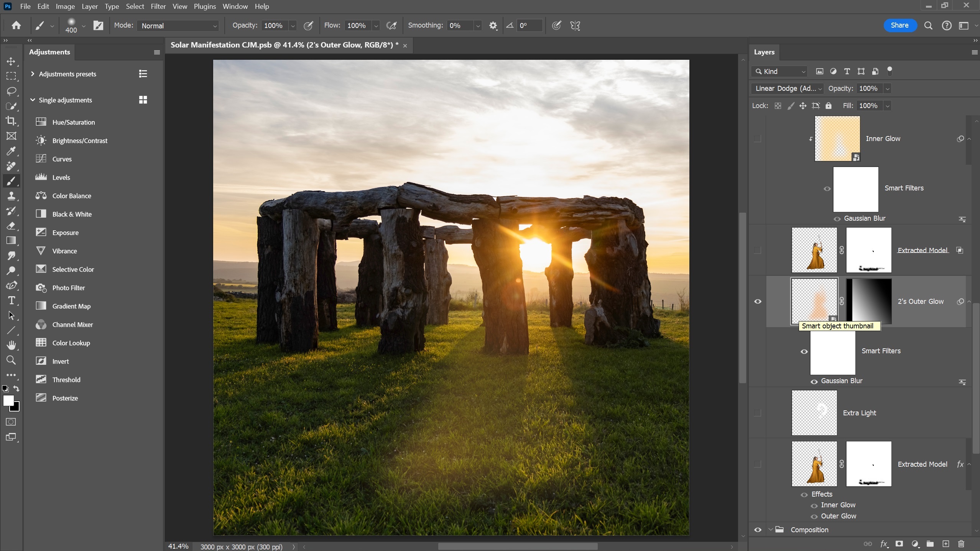Open the Layer menu
The image size is (980, 551).
tap(89, 7)
